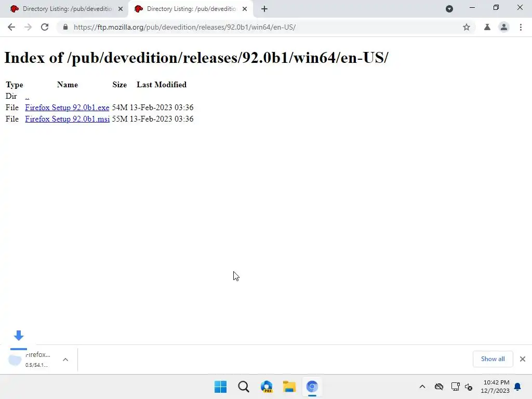Viewport: 532px width, 399px height.
Task: Restore down the Chrome window
Action: coord(496,7)
